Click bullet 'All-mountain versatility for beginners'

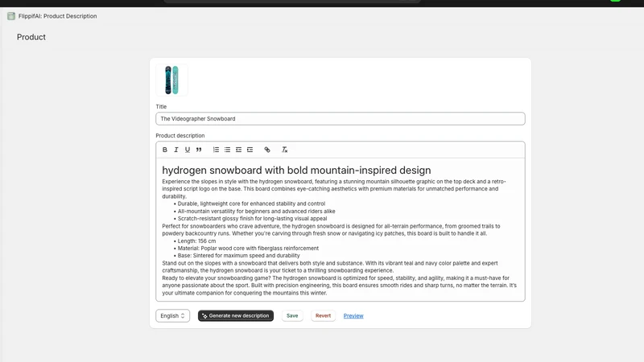[x=256, y=211]
